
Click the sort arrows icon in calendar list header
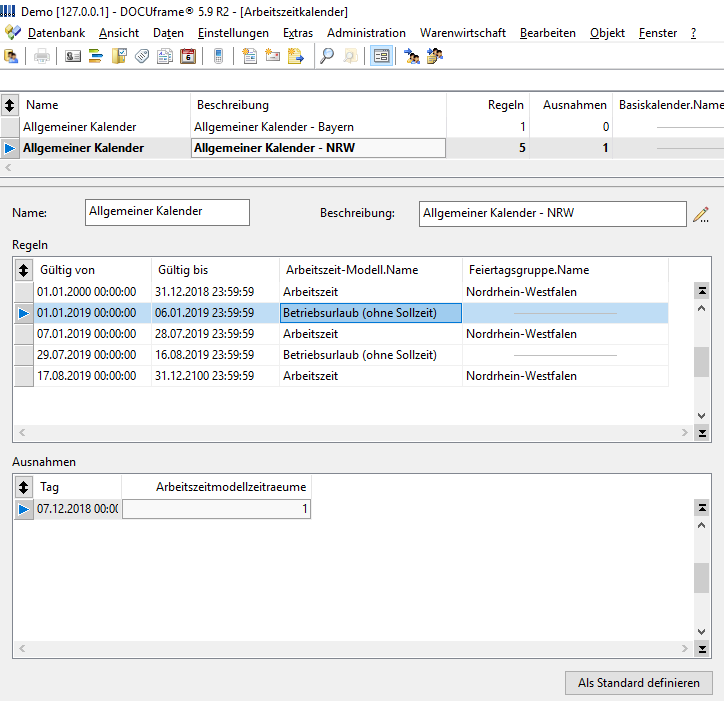pos(10,105)
